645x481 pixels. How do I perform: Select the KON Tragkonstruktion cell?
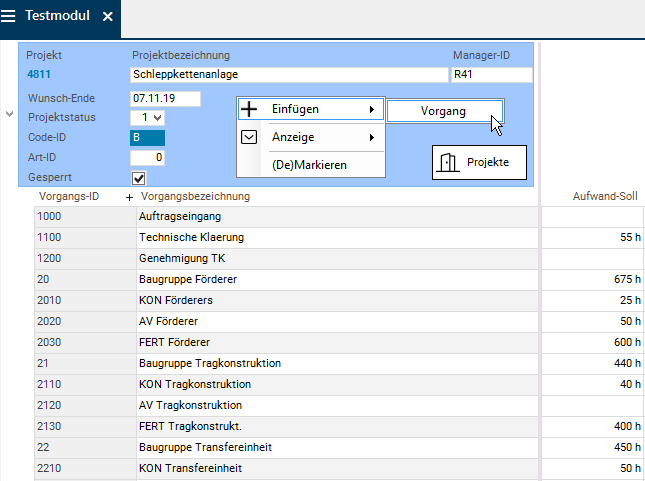[x=337, y=384]
